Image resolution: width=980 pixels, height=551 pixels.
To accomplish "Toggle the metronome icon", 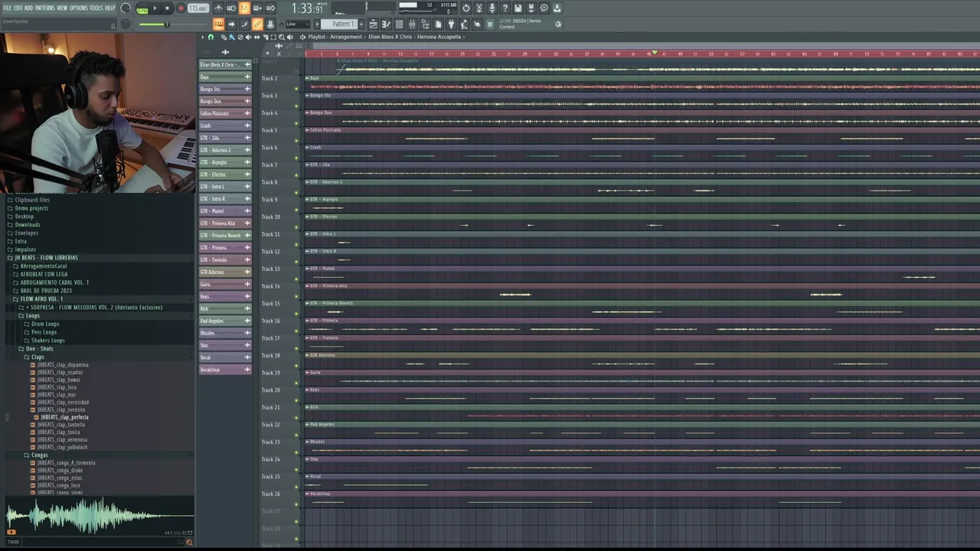I will coord(218,8).
